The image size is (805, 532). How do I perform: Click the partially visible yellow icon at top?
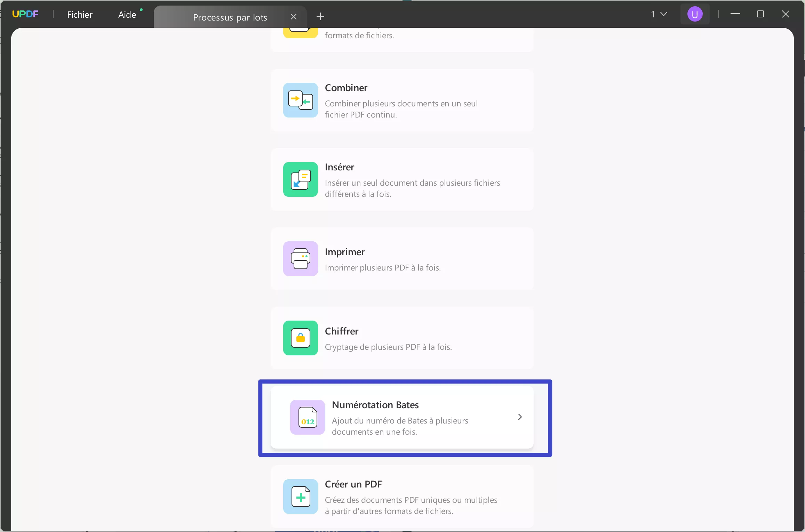[x=300, y=33]
